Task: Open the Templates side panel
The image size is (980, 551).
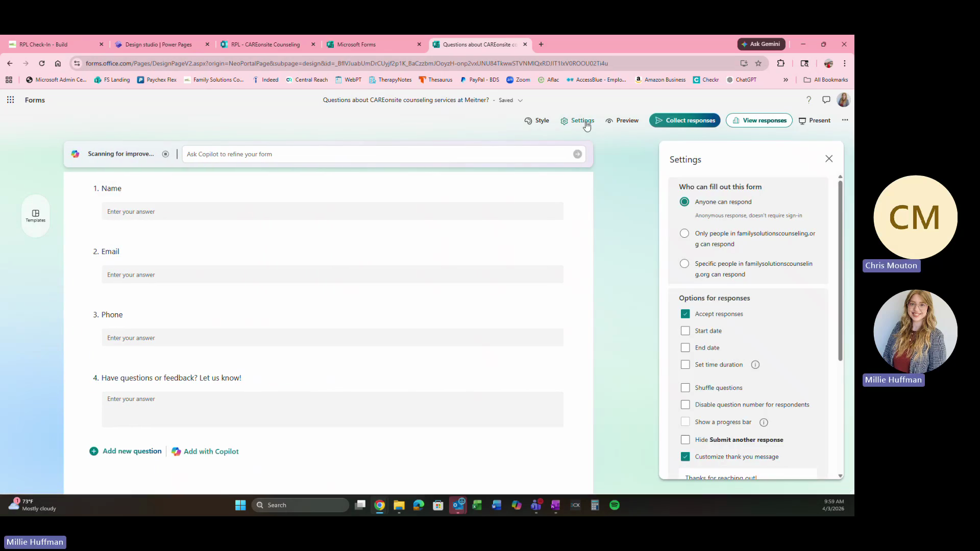Action: coord(36,216)
